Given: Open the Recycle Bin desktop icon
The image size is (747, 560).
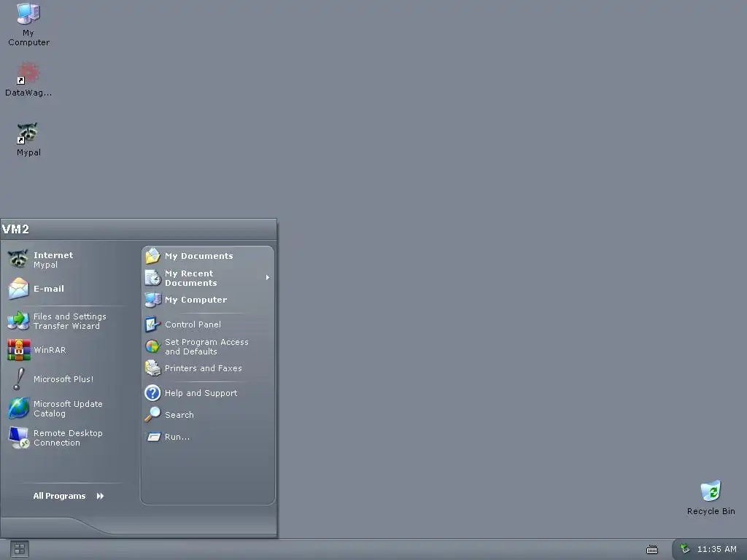Looking at the screenshot, I should (711, 491).
